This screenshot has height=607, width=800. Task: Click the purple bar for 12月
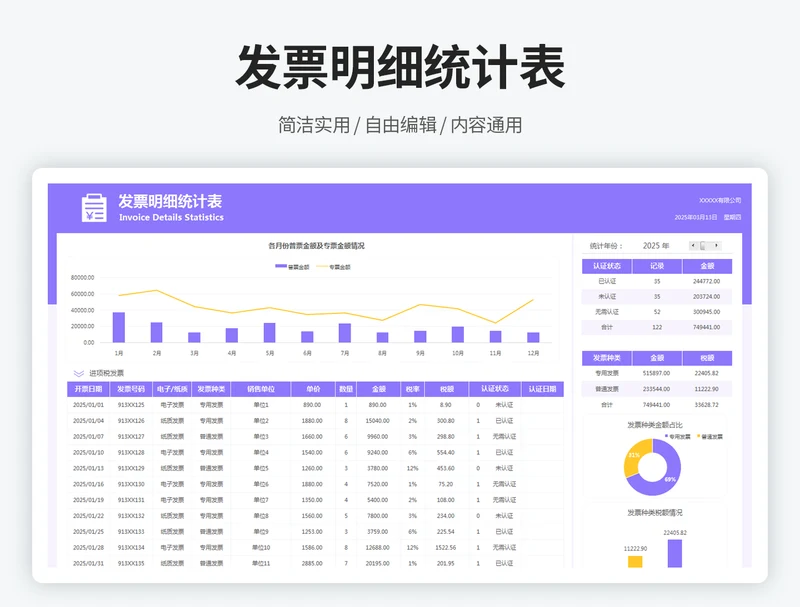(533, 337)
